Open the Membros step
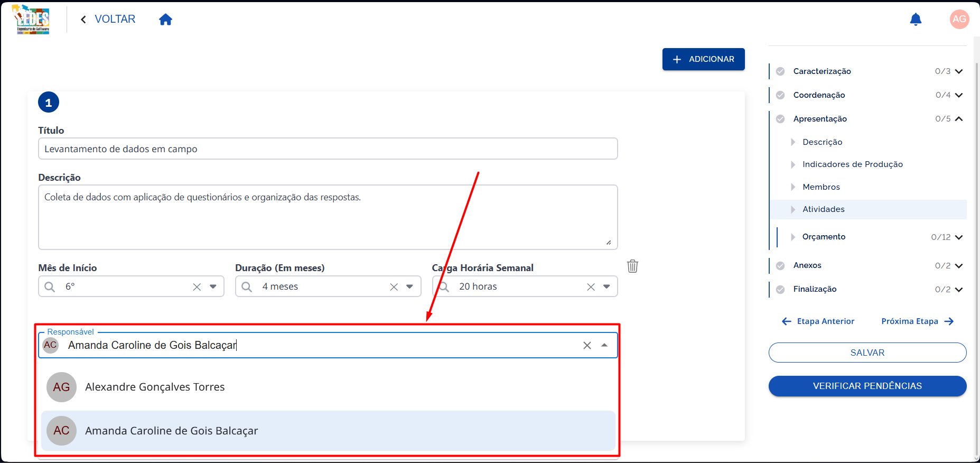The image size is (980, 463). 821,187
